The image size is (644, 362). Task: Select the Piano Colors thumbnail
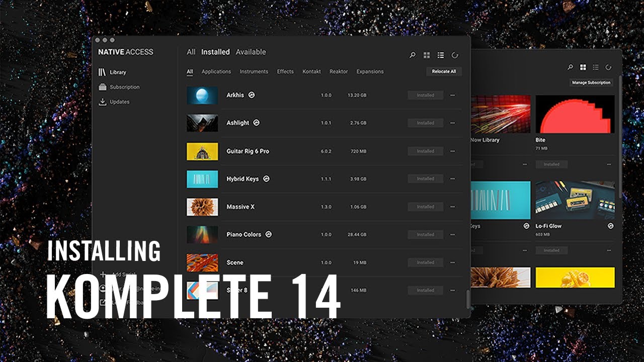[202, 234]
